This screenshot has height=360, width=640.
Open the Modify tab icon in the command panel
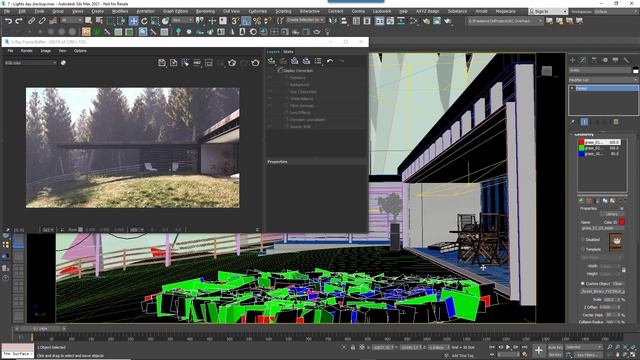click(583, 60)
